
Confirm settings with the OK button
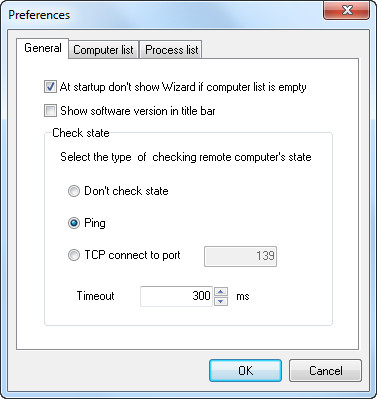245,370
